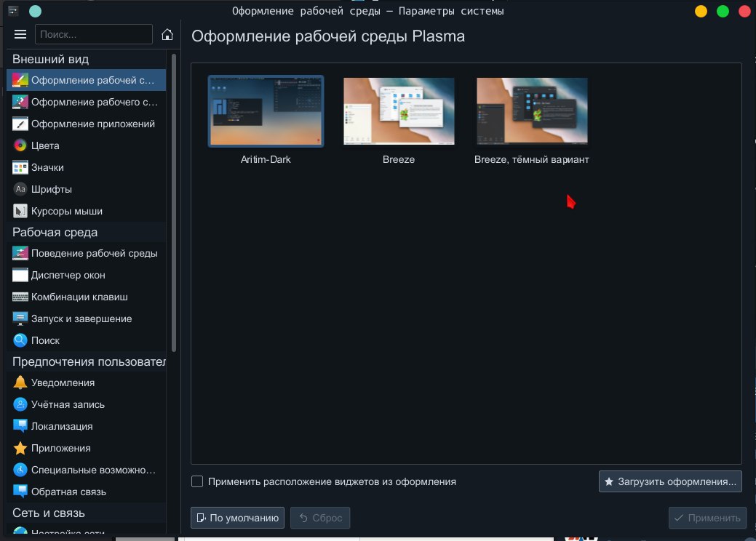The image size is (756, 541).
Task: Click the Рабочая среда section header
Action: pos(55,232)
